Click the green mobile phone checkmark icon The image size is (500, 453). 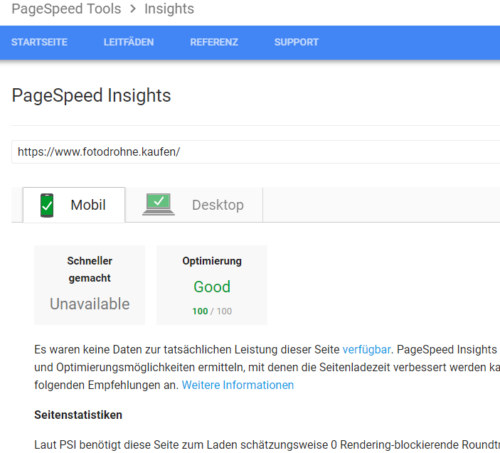pos(47,205)
